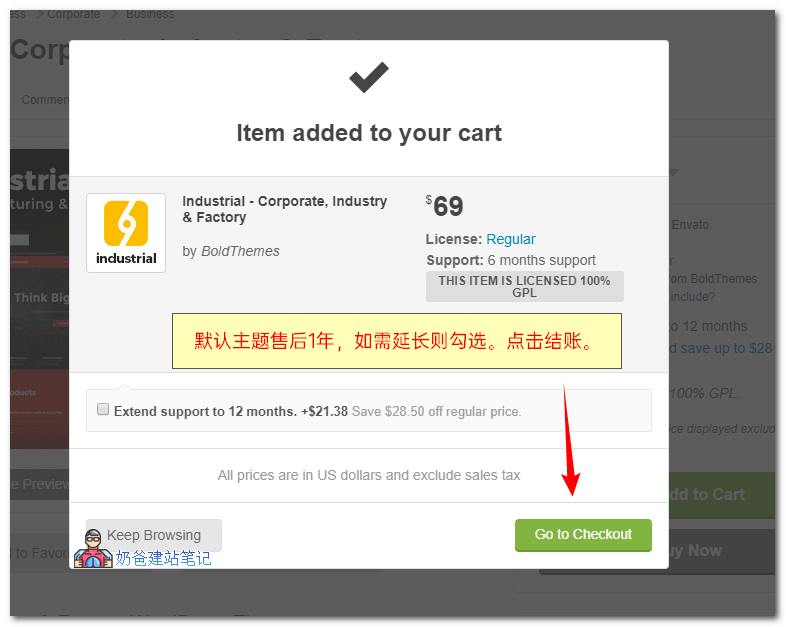Viewport: 786px width, 627px height.
Task: Open BoldThemes author link
Action: point(241,251)
